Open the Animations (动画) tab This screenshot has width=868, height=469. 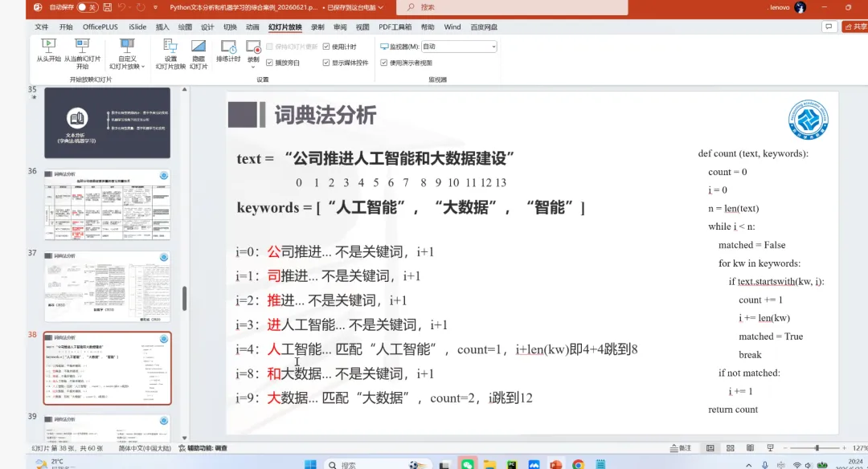click(x=252, y=27)
